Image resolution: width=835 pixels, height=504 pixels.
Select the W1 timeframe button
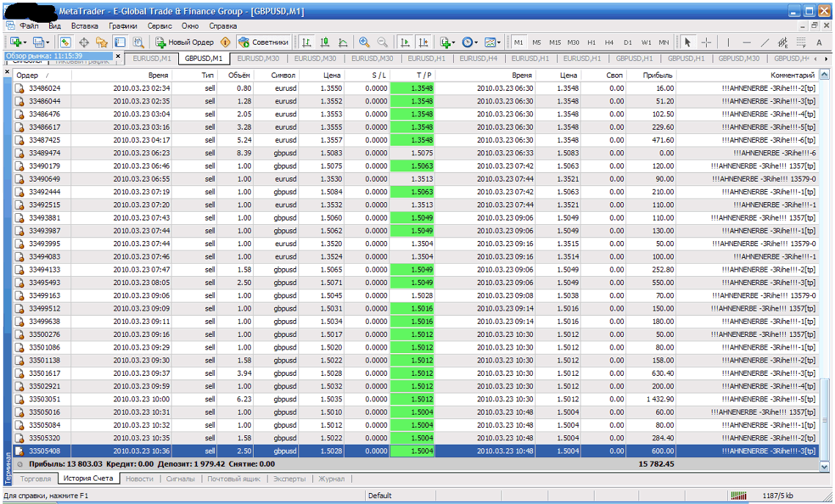point(646,42)
